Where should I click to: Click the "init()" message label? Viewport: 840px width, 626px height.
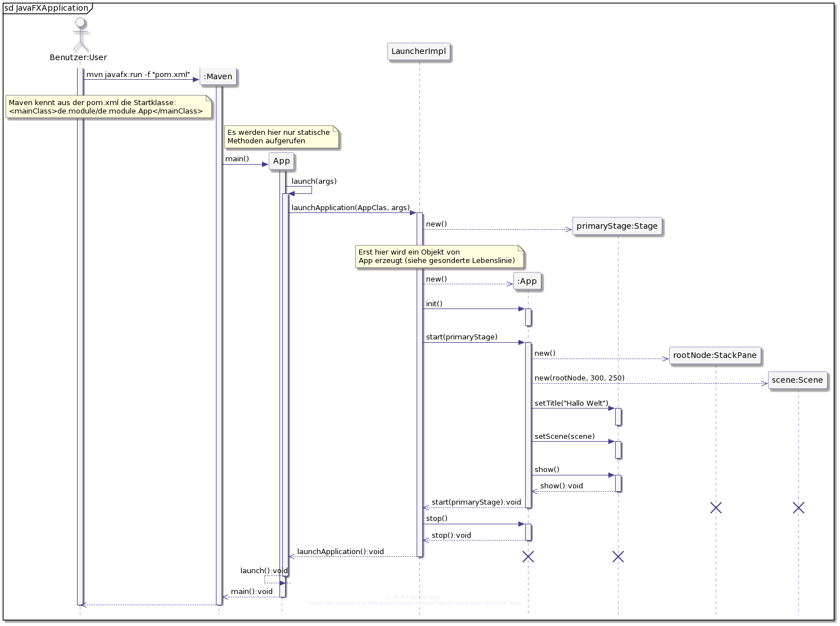434,304
